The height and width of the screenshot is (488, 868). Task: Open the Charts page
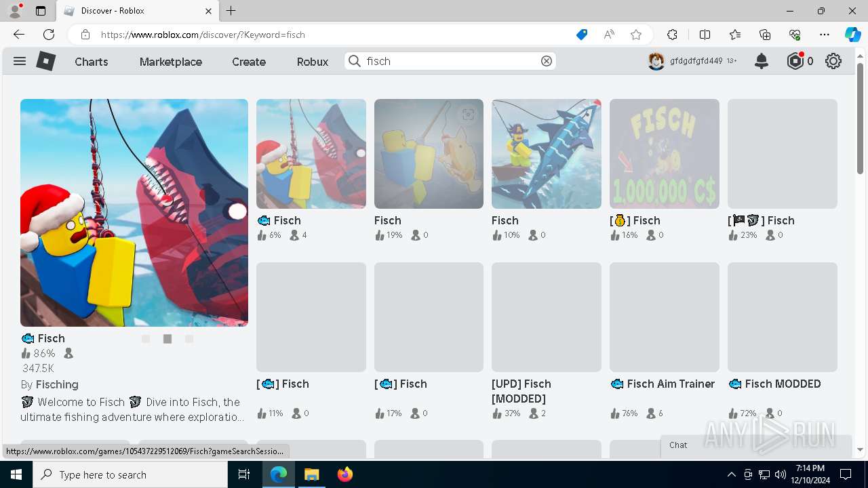coord(92,62)
